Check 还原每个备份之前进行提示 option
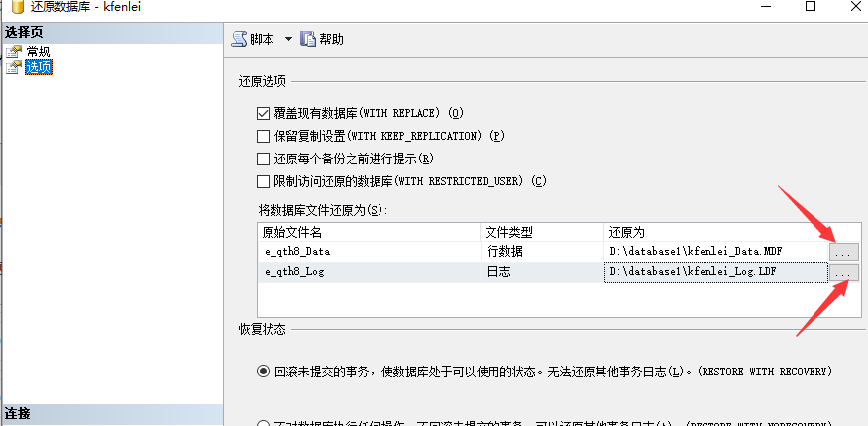The image size is (868, 426). [264, 159]
